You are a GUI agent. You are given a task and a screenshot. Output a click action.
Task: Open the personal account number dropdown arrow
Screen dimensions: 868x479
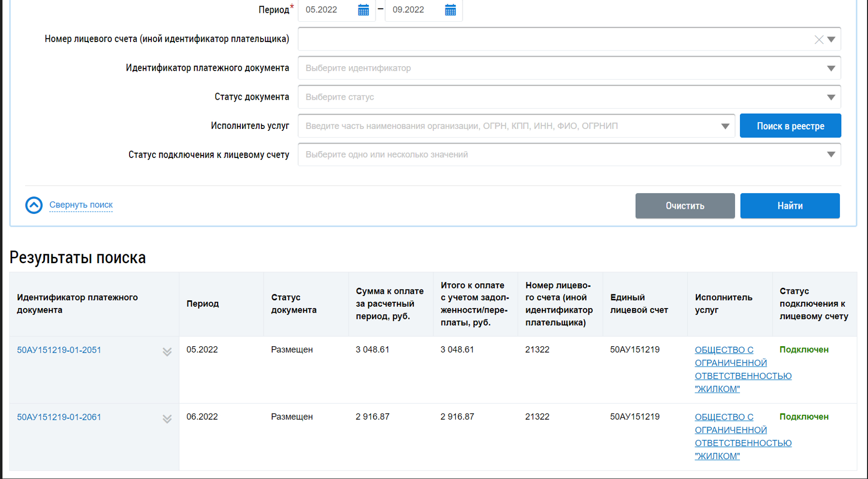pyautogui.click(x=831, y=40)
